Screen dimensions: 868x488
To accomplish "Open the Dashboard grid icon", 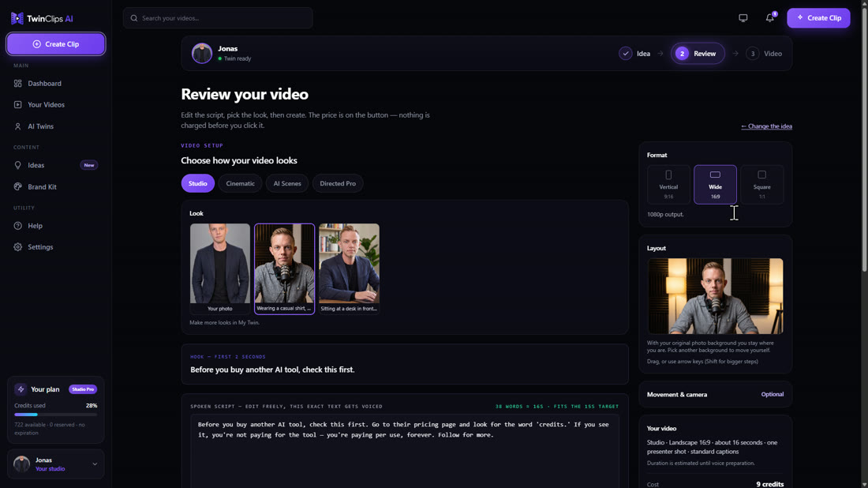I will click(x=17, y=84).
